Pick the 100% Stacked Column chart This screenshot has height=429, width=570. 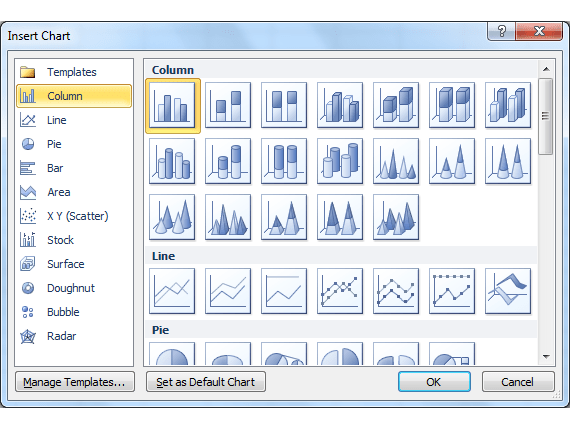pyautogui.click(x=284, y=105)
